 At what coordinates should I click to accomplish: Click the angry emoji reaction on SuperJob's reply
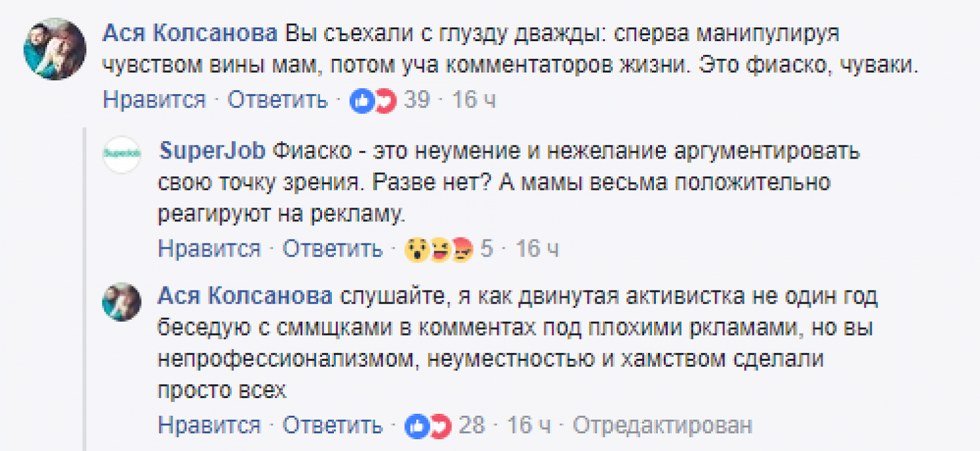click(x=462, y=249)
